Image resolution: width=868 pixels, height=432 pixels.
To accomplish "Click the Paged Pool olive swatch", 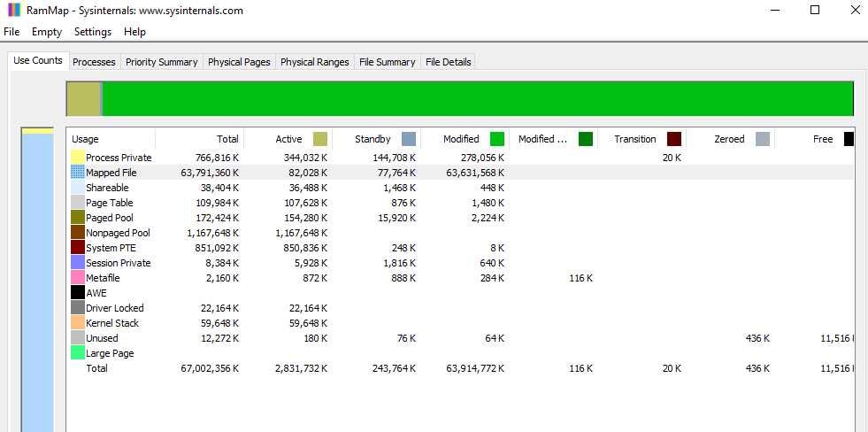I will coord(78,218).
